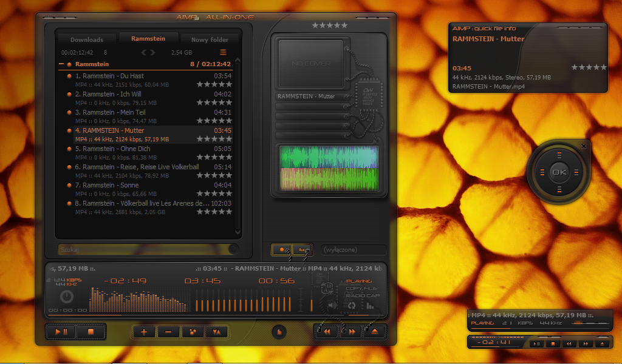Click the right playlist navigation arrow
622x364 pixels.
[152, 52]
